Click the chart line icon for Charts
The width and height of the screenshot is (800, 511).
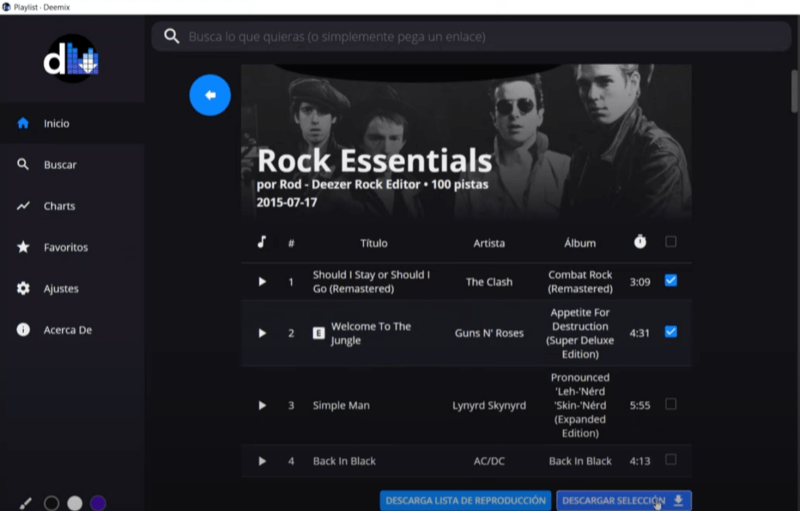[x=23, y=206]
